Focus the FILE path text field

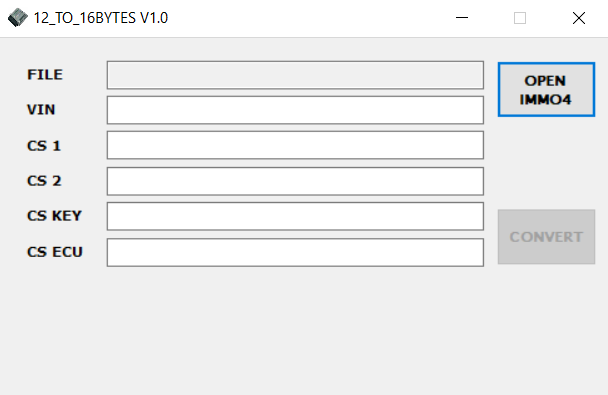pos(295,75)
